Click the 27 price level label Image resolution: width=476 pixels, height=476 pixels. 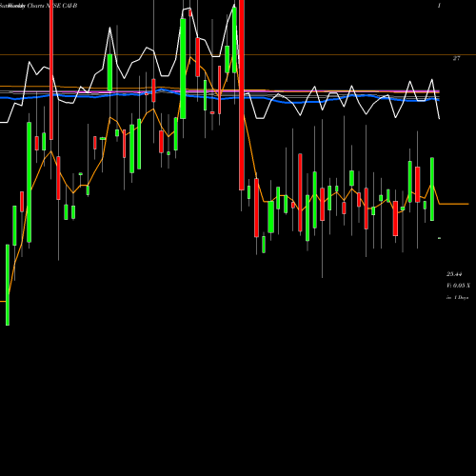click(456, 58)
